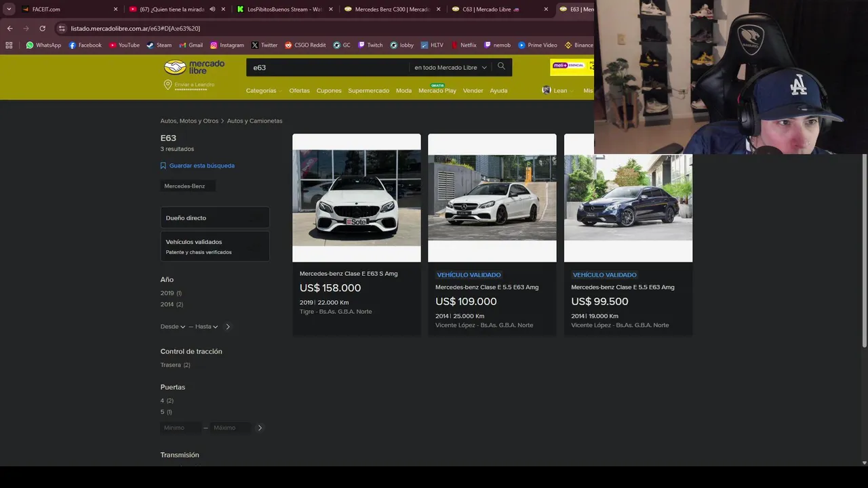Image resolution: width=868 pixels, height=488 pixels.
Task: Mute the YouTube tab via speaker icon
Action: coord(212,9)
